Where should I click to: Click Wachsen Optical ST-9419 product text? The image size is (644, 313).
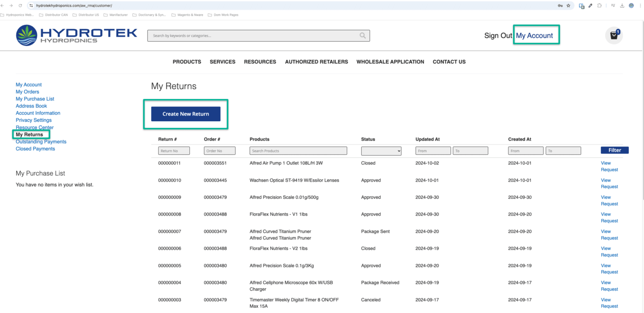294,181
